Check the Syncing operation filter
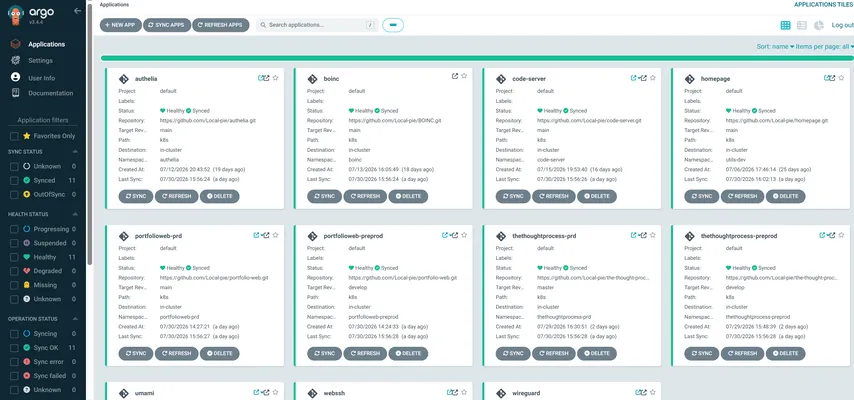Screen dimensions: 854x400 coord(14,334)
